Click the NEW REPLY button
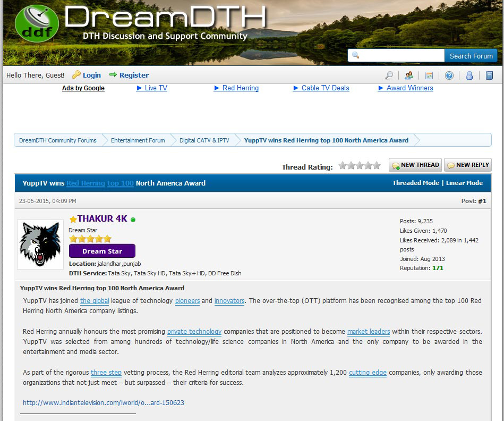 [468, 165]
